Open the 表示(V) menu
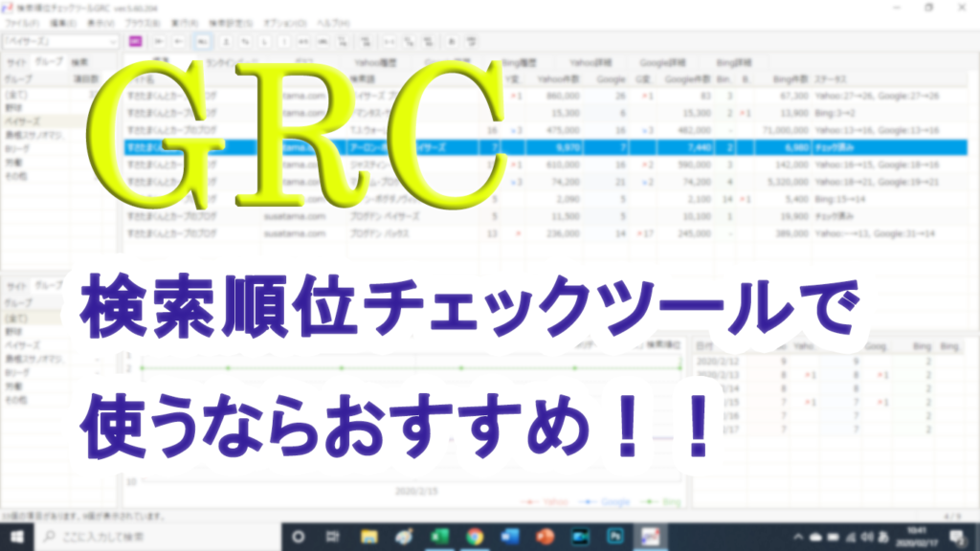 point(100,23)
